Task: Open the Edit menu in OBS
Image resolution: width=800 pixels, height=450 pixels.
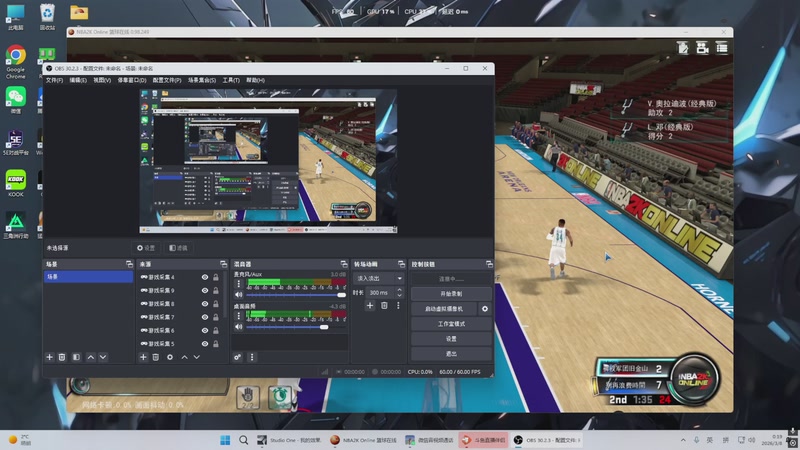Action: point(78,80)
